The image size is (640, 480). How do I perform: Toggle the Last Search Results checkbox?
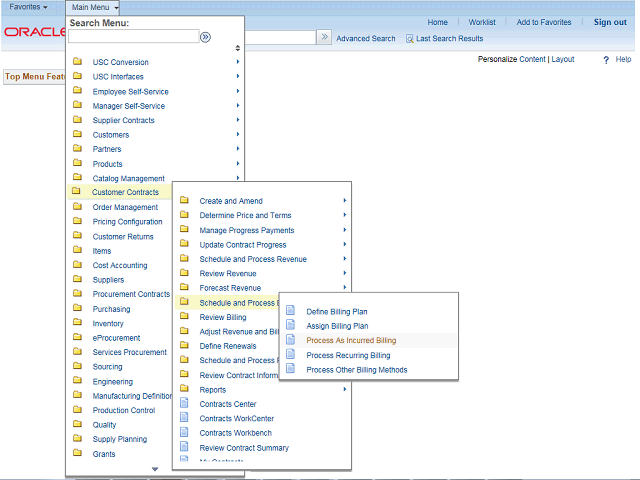click(x=410, y=39)
